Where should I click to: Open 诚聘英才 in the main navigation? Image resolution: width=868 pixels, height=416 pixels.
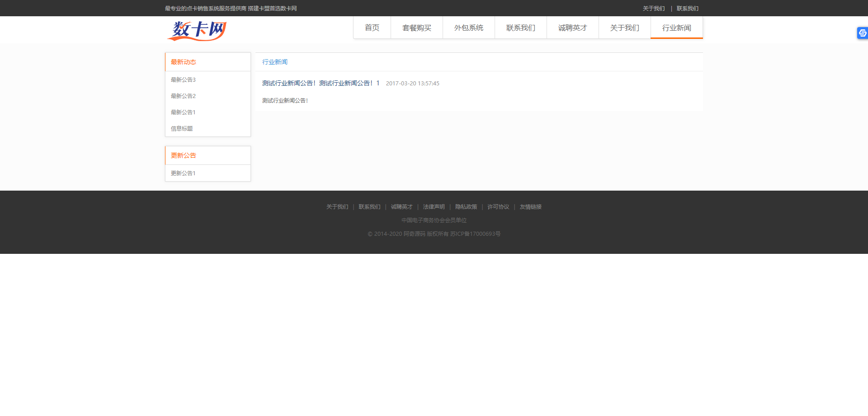click(573, 28)
